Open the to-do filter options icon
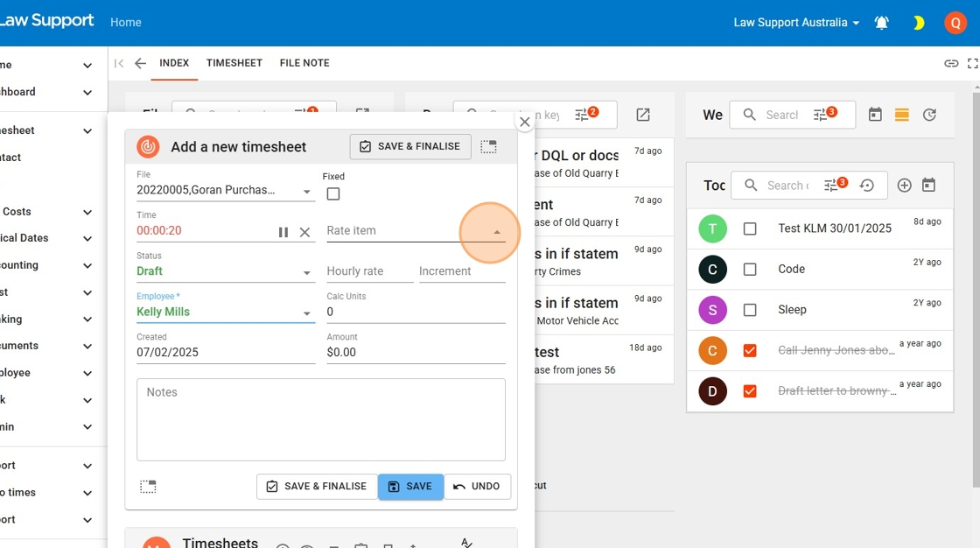Viewport: 980px width, 548px height. [x=832, y=186]
